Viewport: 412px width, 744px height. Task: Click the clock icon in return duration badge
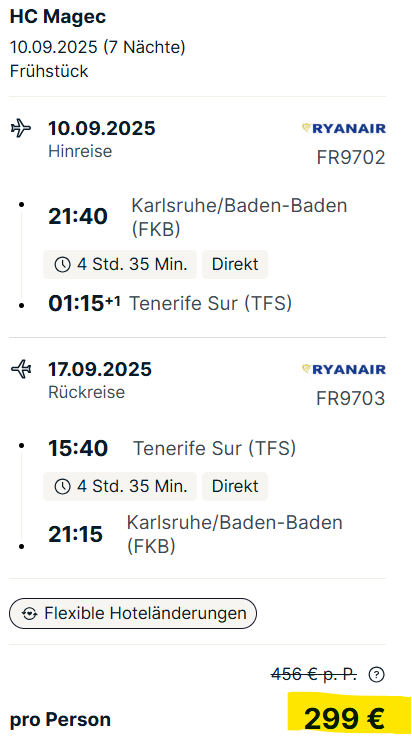tap(63, 486)
